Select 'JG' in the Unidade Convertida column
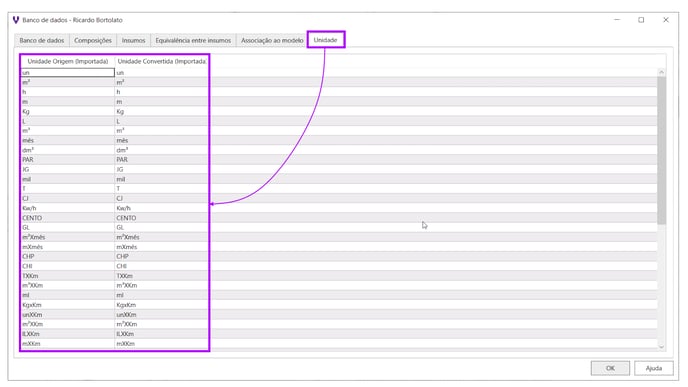The image size is (688, 387). [x=161, y=169]
